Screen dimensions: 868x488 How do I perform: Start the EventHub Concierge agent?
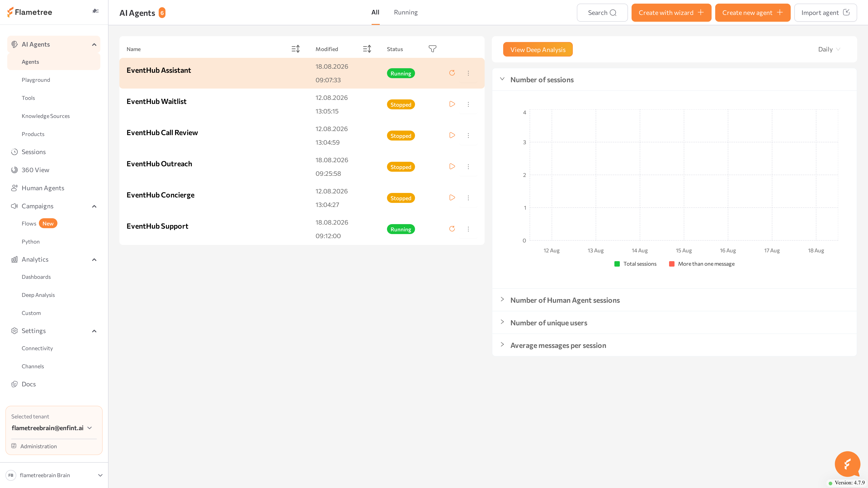[452, 198]
